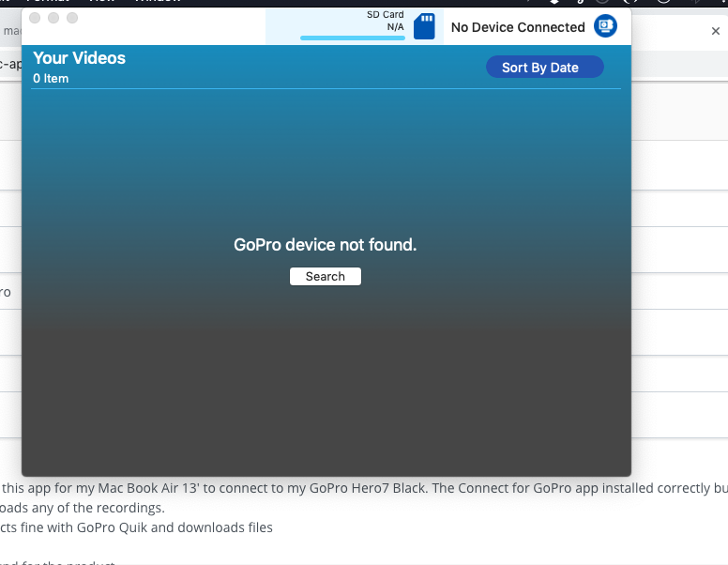
Task: Click the SD Card storage bar
Action: click(352, 38)
